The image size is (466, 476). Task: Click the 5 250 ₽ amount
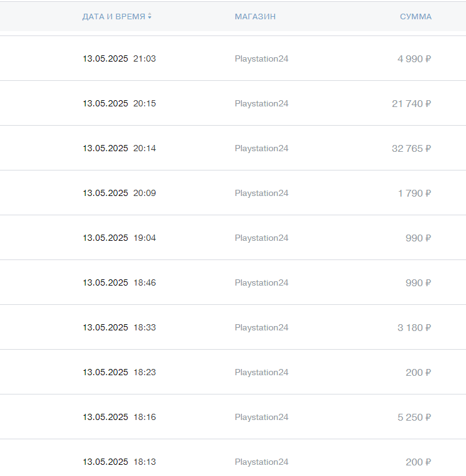[414, 417]
